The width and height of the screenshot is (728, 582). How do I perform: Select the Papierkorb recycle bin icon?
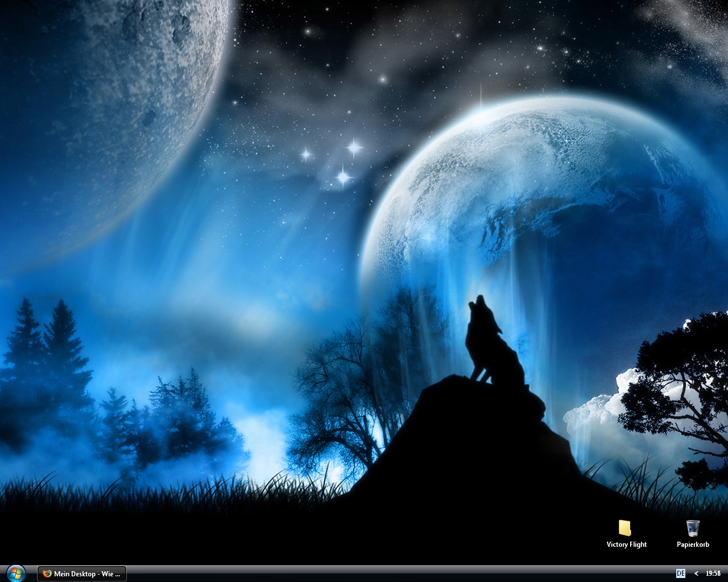coord(692,528)
